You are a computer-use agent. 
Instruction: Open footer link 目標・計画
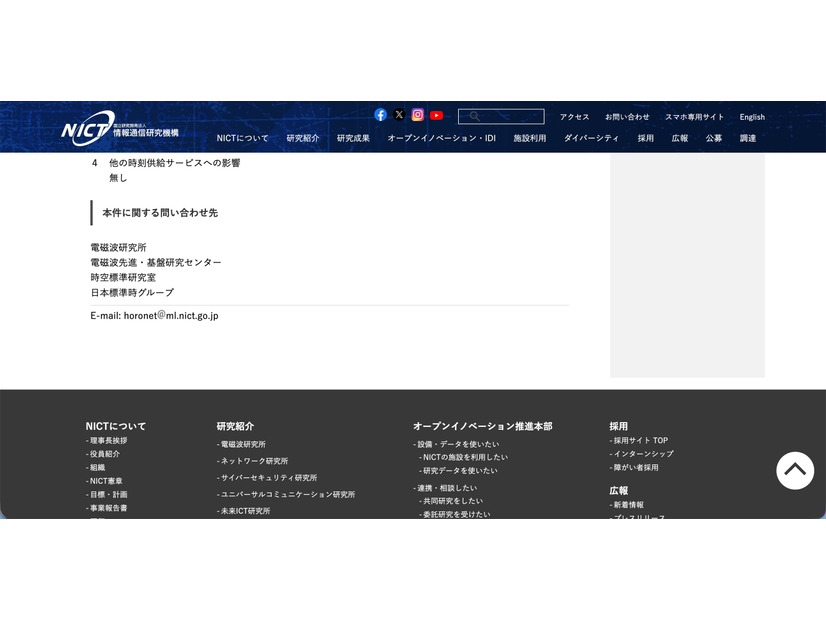pyautogui.click(x=108, y=494)
